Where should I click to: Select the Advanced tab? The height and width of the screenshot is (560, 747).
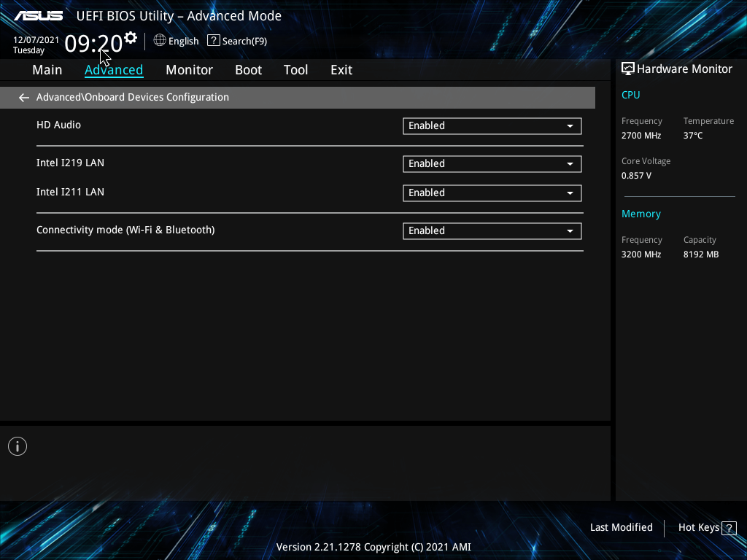pyautogui.click(x=114, y=70)
